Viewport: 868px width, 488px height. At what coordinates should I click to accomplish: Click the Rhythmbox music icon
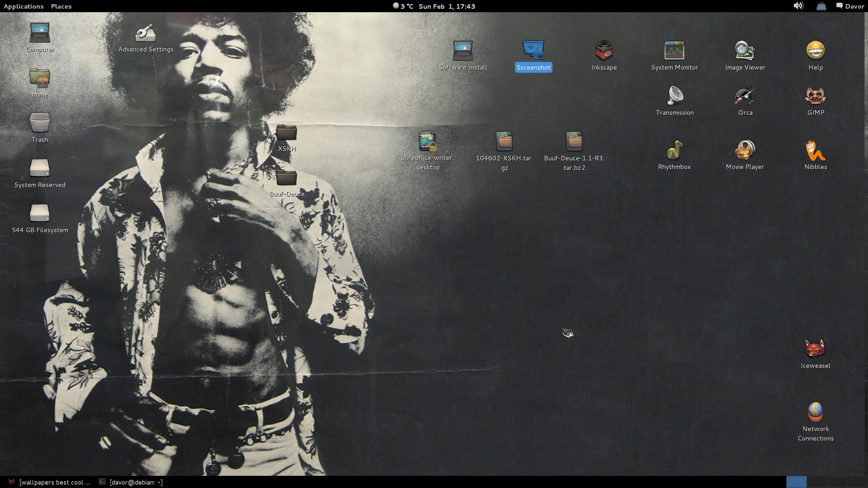(x=674, y=150)
